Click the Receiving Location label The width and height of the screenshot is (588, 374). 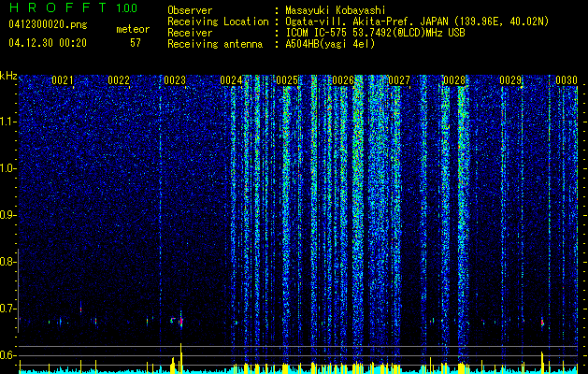click(x=218, y=22)
